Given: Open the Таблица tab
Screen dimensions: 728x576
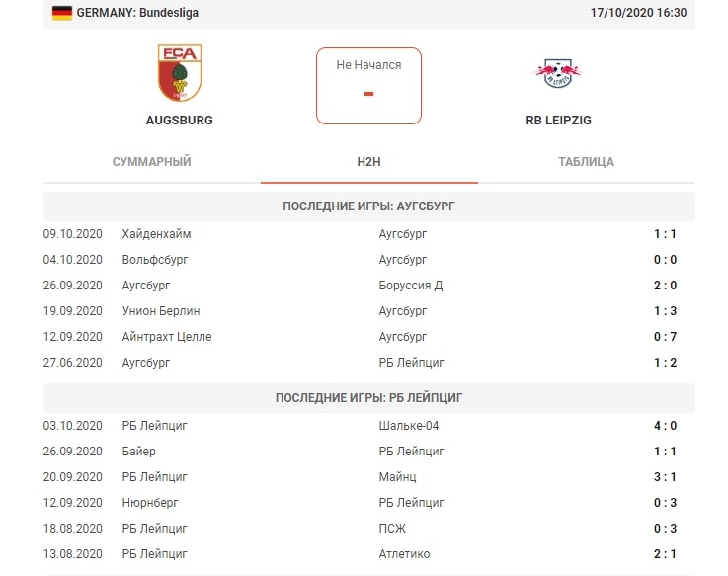Looking at the screenshot, I should (x=586, y=162).
